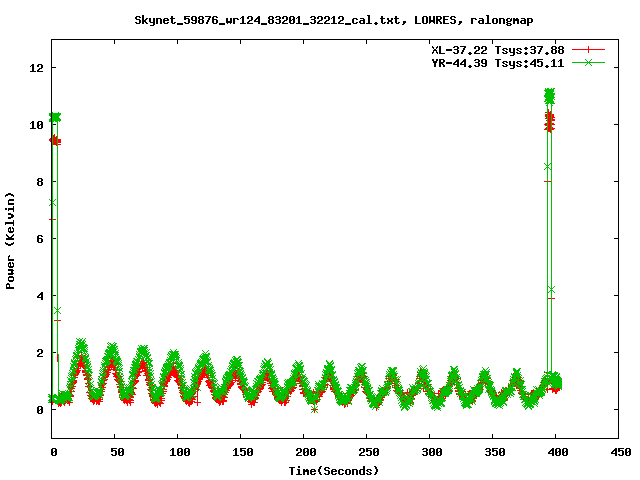
Task: Click x-axis tick label 150
Action: 243,452
